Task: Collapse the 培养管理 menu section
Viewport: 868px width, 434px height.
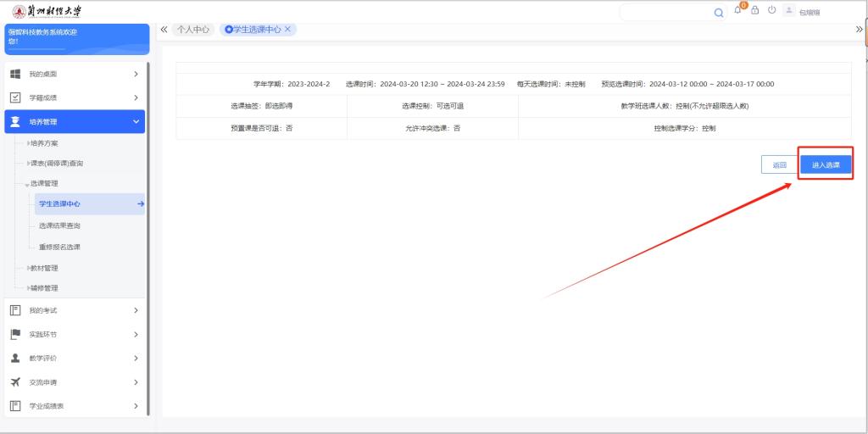Action: pyautogui.click(x=136, y=122)
